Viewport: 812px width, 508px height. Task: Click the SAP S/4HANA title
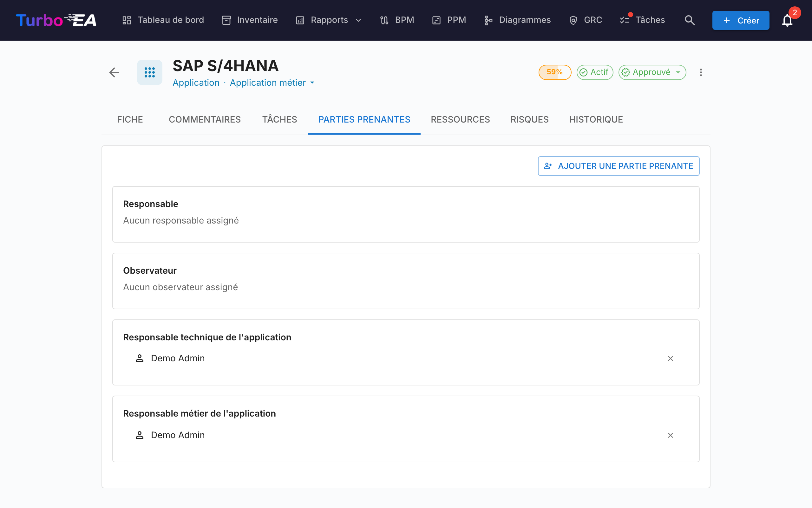[x=226, y=65]
